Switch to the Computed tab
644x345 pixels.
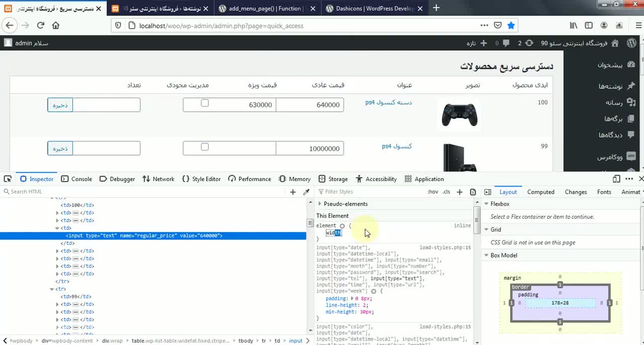point(540,192)
